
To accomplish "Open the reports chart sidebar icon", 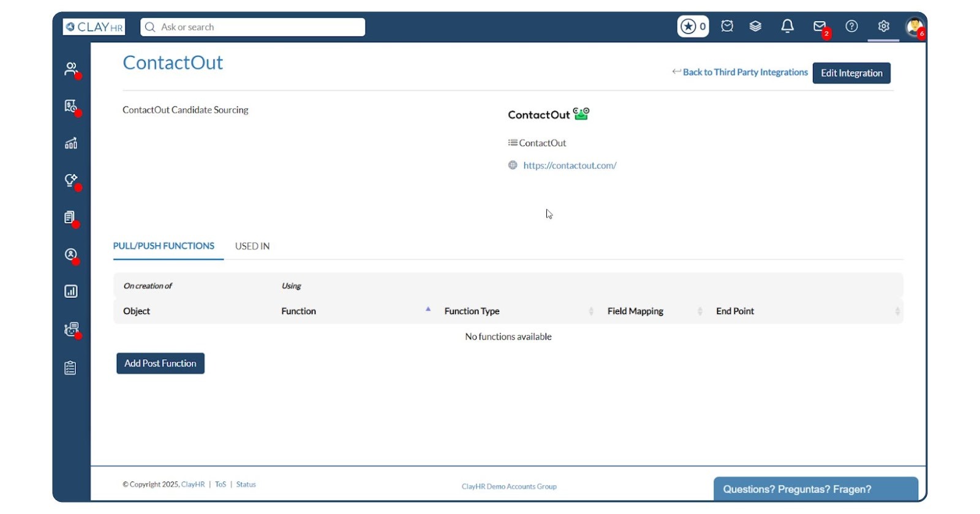I will pos(71,291).
